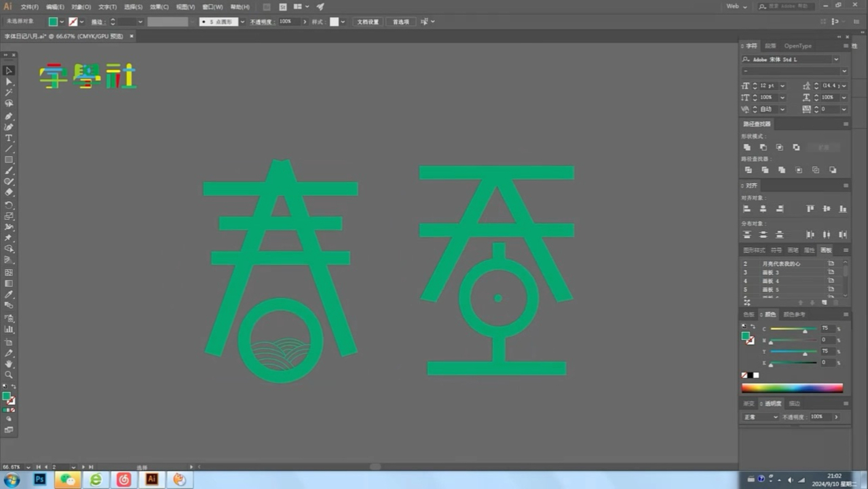The image size is (868, 489).
Task: Open the 5 点圆形 brush definition dropdown
Action: (x=242, y=22)
